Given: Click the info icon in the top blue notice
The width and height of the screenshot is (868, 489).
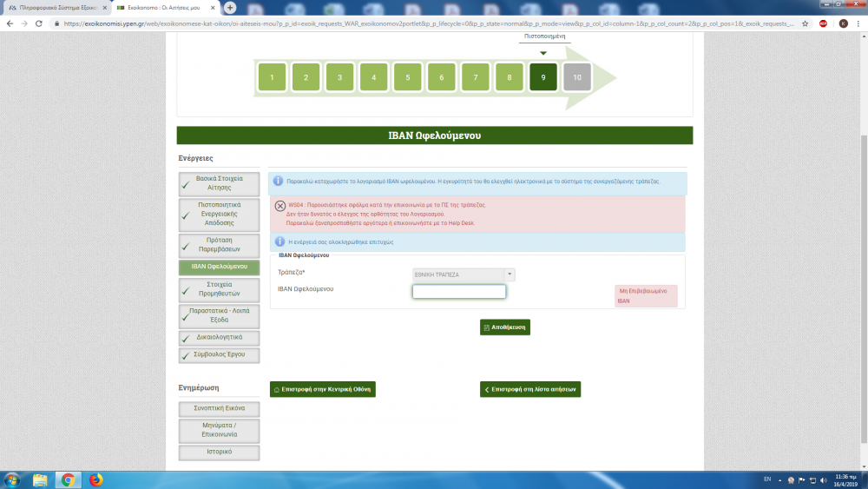Looking at the screenshot, I should 279,182.
